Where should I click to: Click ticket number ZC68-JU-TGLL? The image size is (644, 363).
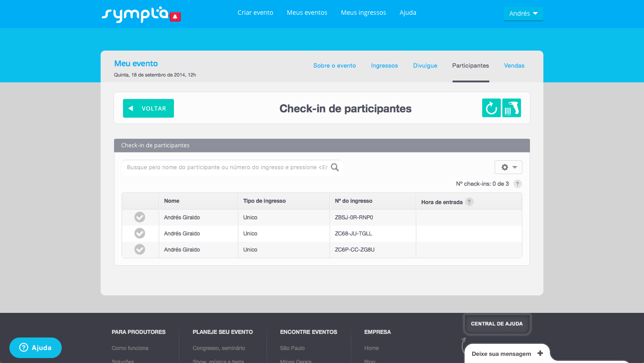pos(353,234)
